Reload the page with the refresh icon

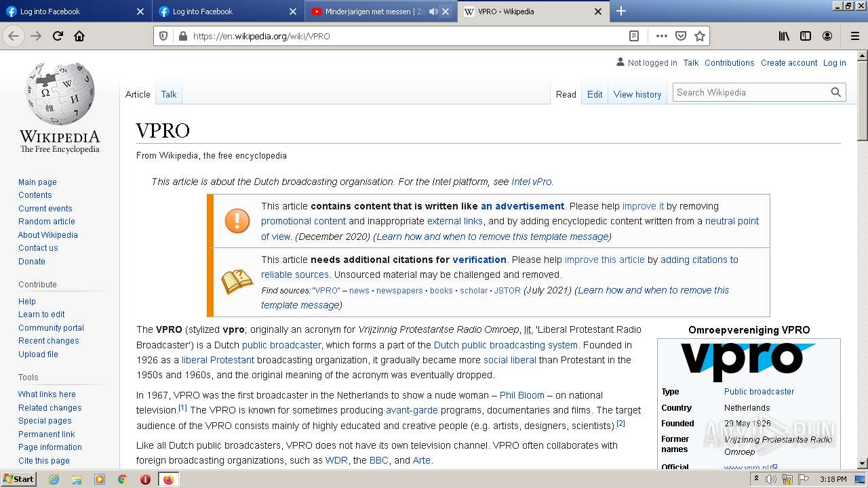point(58,36)
